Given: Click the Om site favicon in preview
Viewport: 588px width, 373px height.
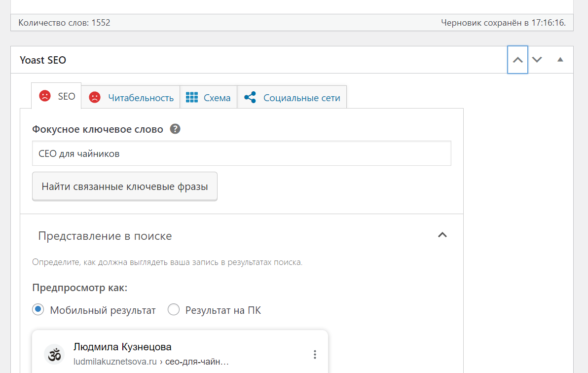Looking at the screenshot, I should click(54, 354).
